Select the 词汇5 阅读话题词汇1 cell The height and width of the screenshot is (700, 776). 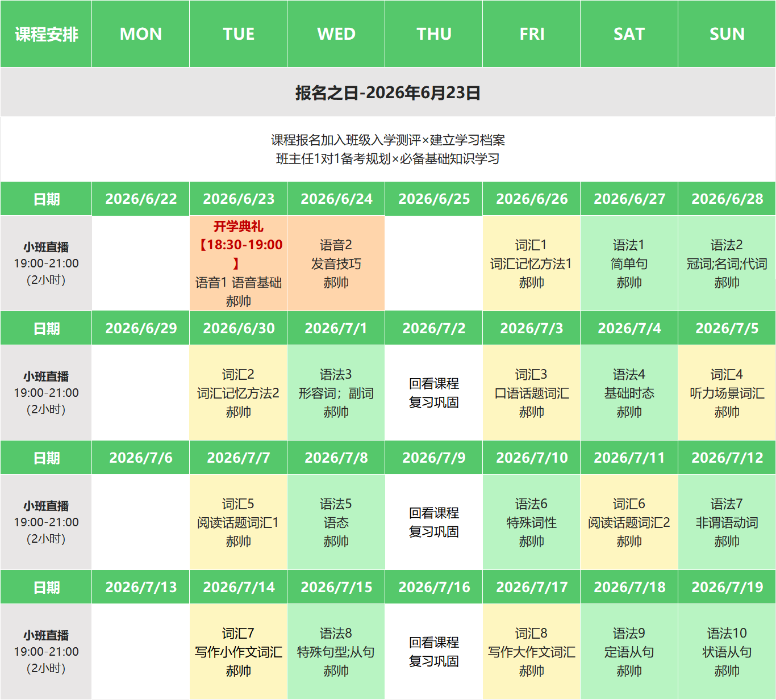238,522
